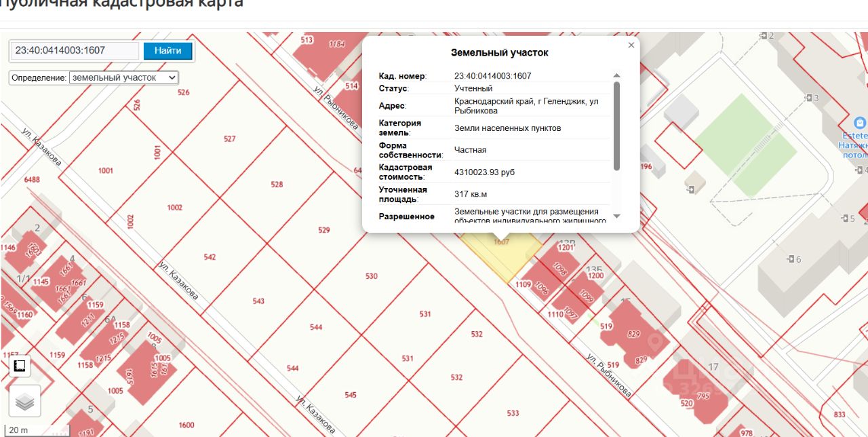Viewport: 868px width, 437px height.
Task: Click the popup scrollbar up arrow
Action: [616, 76]
